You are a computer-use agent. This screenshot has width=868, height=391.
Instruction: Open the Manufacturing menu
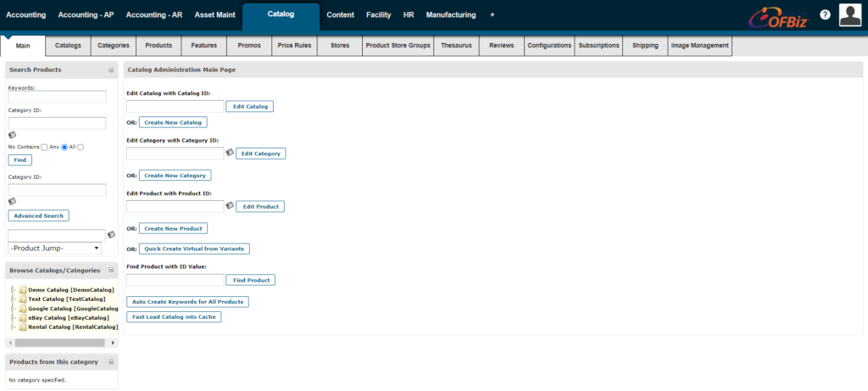[x=450, y=15]
